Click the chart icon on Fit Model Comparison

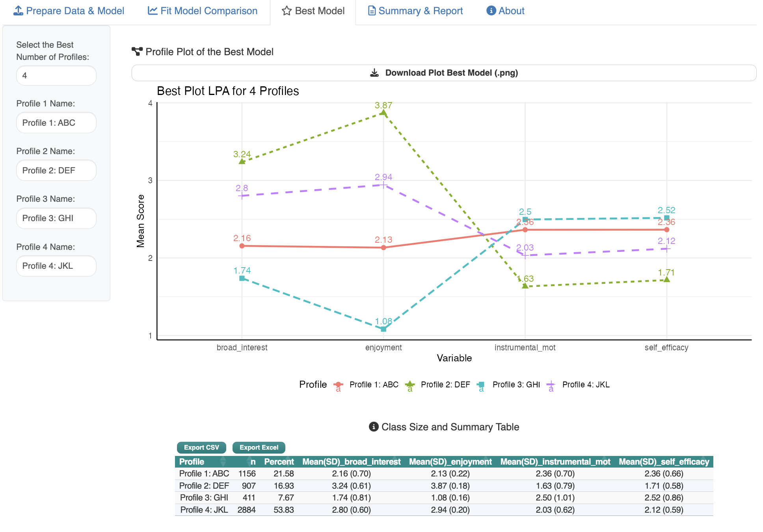tap(153, 11)
